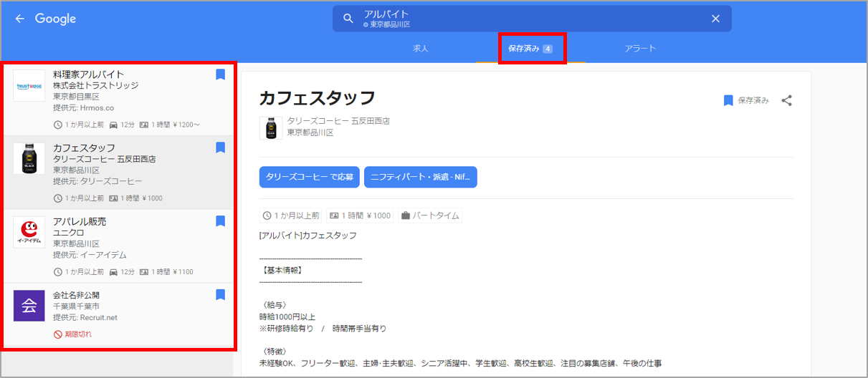Open the Google logo link
Viewport: 868px width, 378px height.
55,19
